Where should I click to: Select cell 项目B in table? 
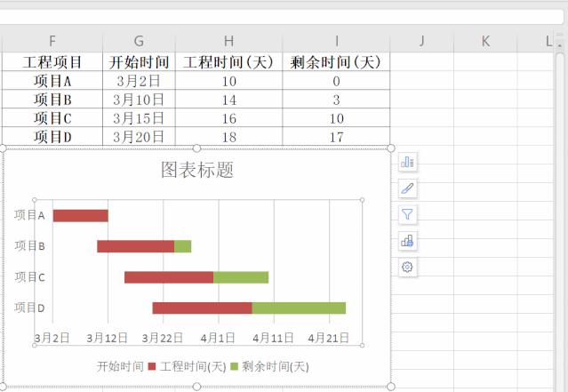[52, 100]
